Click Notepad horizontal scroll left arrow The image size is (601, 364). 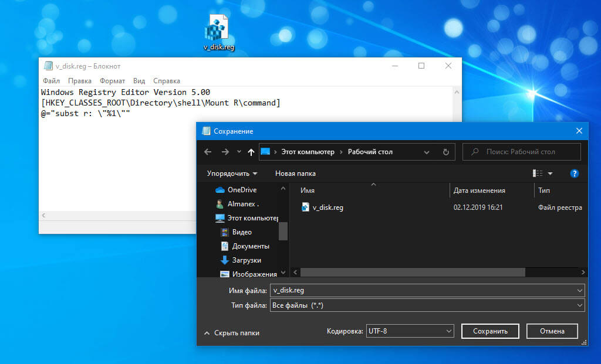point(43,216)
